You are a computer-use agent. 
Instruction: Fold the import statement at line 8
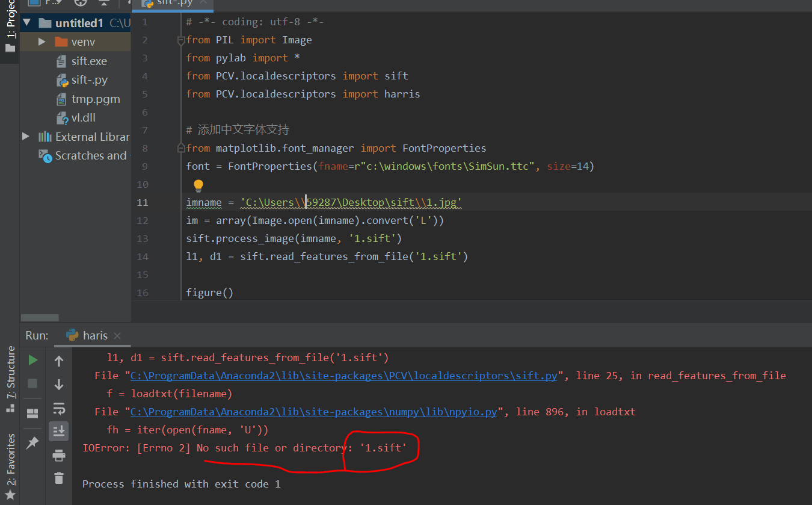tap(180, 149)
